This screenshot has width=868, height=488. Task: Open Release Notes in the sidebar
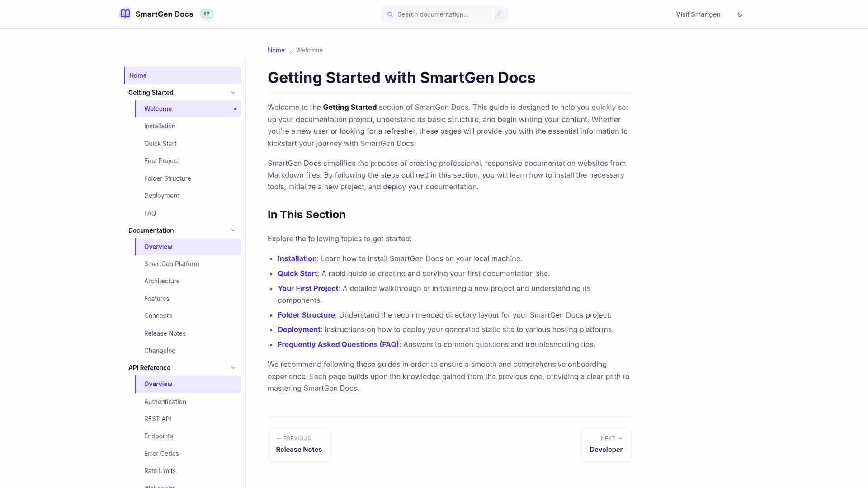pos(188,333)
